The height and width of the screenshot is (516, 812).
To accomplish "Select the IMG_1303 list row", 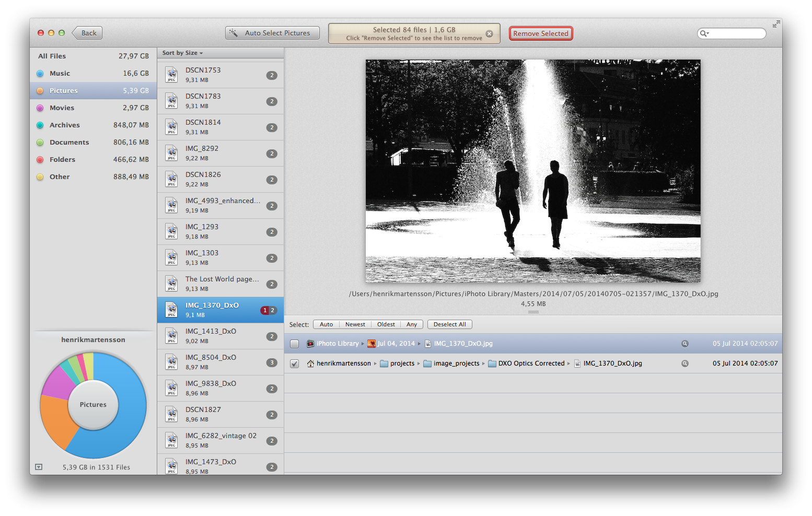I will click(x=221, y=258).
